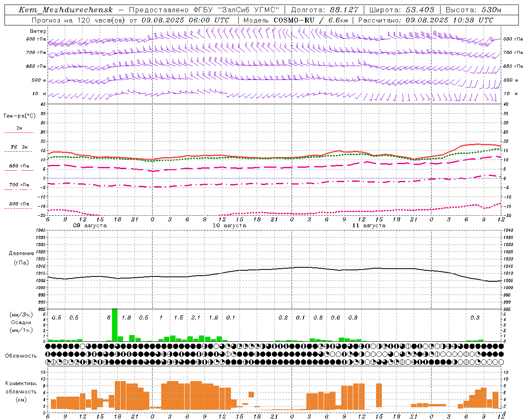Click the 'Осадки' precipitation panel label
Screen dimensions: 525x420
pos(21,322)
